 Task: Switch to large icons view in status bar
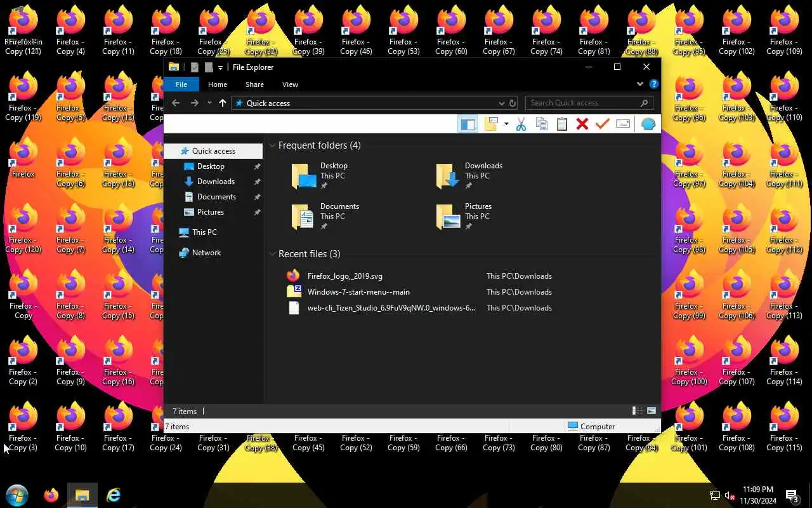coord(652,411)
